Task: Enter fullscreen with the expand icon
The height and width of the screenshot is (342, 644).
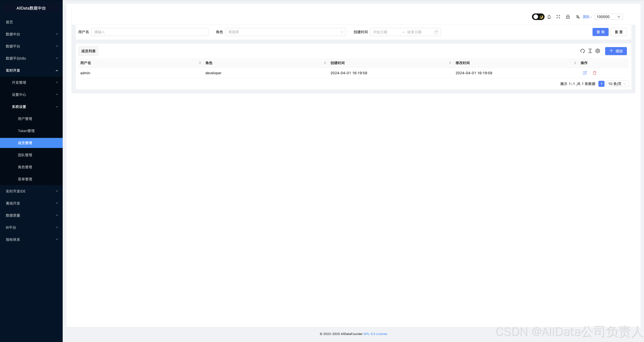Action: click(558, 17)
